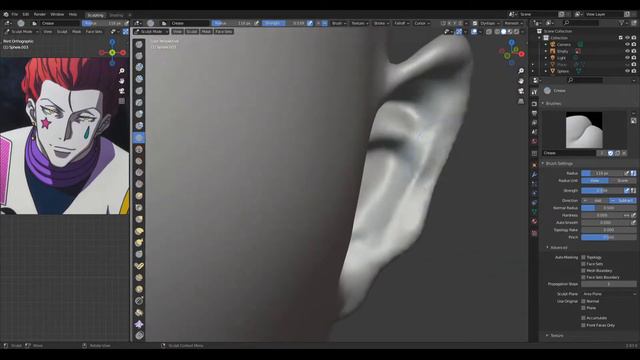Open the Tool properties tab icon
This screenshot has width=640, height=360.
(534, 93)
